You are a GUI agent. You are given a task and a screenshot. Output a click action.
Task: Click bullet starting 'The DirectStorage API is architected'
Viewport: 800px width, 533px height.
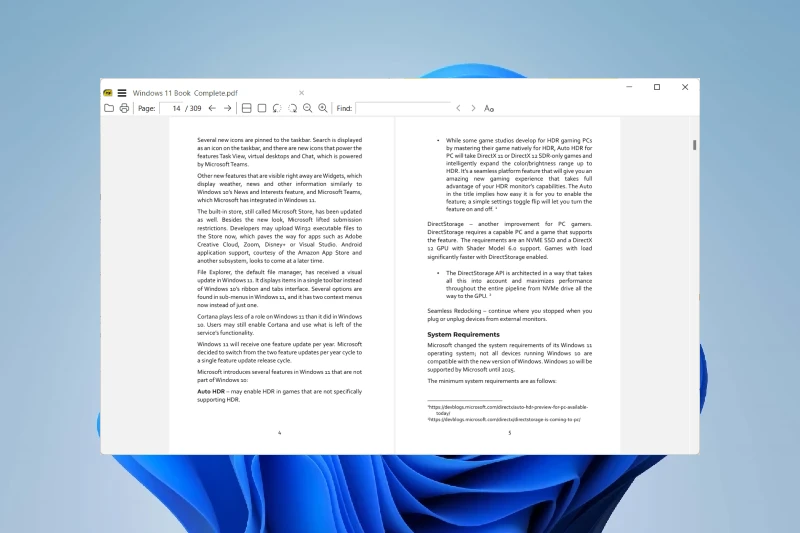(519, 285)
